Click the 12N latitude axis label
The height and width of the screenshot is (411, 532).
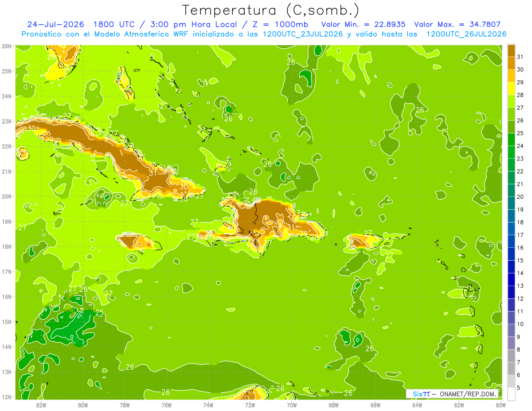pos(7,397)
